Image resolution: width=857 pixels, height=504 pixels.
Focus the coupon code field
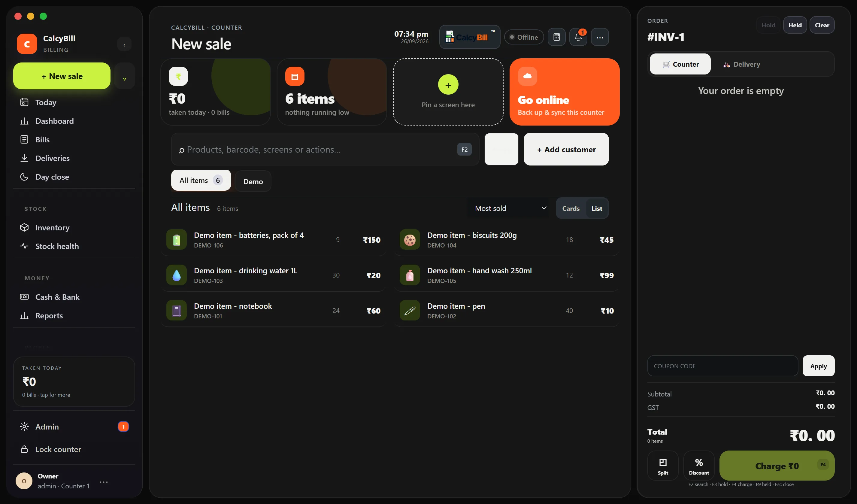722,366
